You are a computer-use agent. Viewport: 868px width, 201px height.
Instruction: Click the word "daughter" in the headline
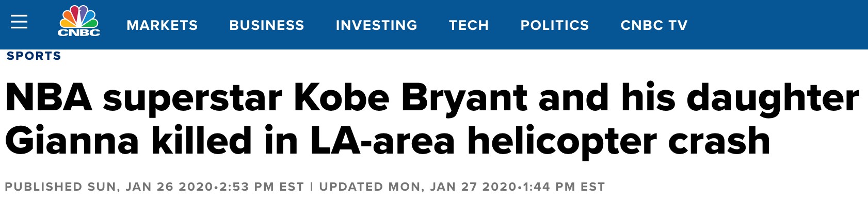pos(773,97)
